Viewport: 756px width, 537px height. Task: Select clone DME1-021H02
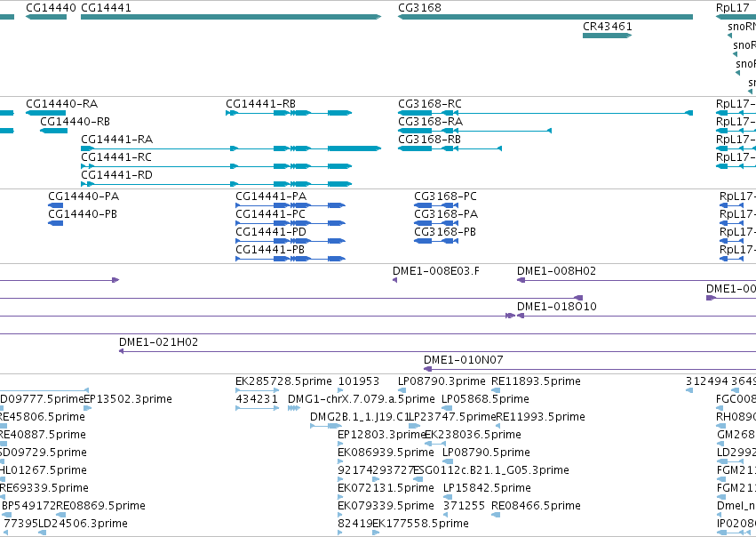(159, 342)
